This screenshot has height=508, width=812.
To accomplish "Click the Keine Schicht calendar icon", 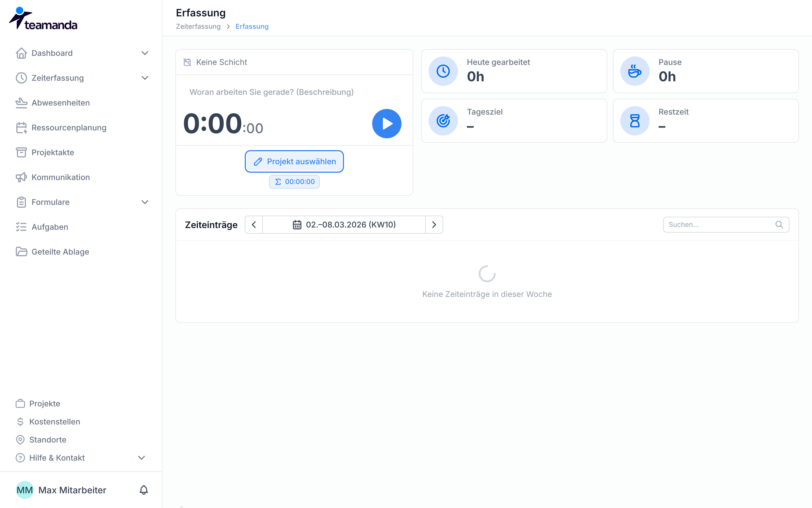I will click(187, 62).
